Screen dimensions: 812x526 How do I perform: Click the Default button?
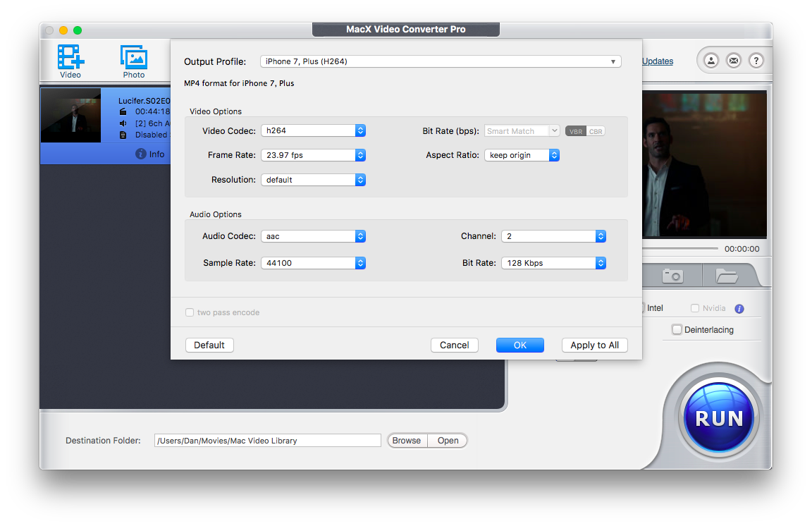209,345
